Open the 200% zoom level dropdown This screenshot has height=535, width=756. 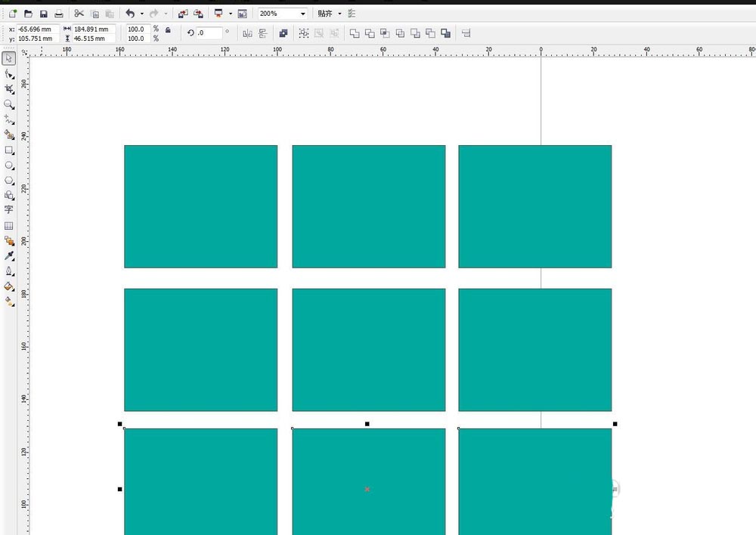303,14
